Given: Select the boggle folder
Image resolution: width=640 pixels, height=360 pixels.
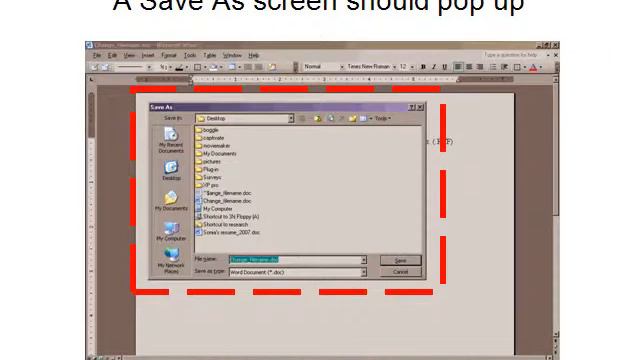Looking at the screenshot, I should (207, 130).
